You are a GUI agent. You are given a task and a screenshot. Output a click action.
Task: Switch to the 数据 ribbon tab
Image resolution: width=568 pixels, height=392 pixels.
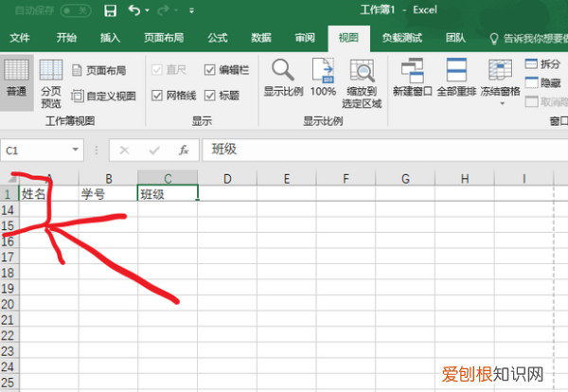point(261,38)
